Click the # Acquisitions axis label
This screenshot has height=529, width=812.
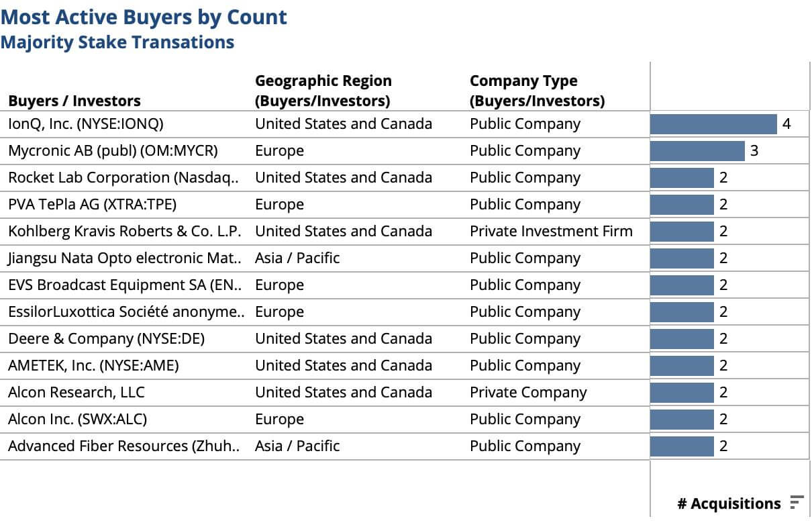(x=729, y=503)
